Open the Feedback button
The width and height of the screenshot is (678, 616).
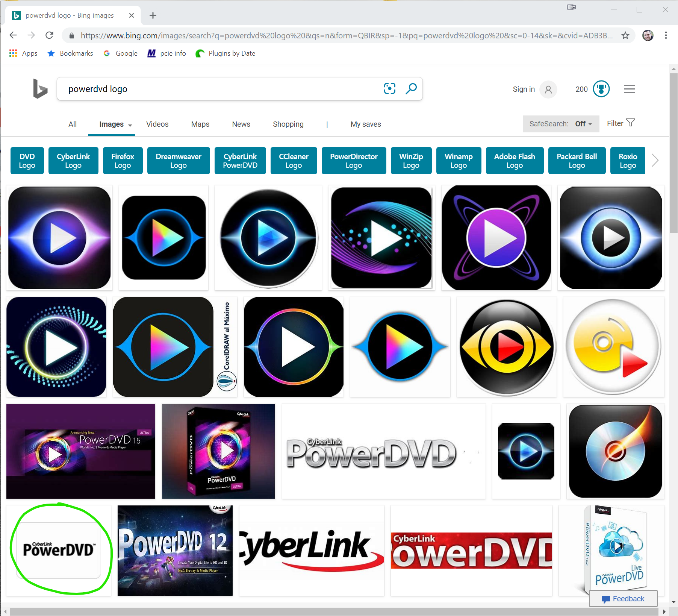[623, 599]
